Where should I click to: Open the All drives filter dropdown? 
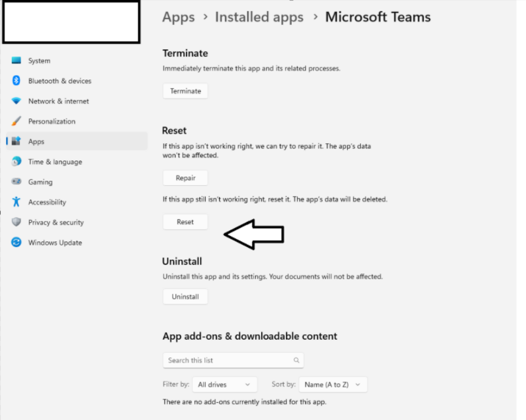tap(224, 385)
